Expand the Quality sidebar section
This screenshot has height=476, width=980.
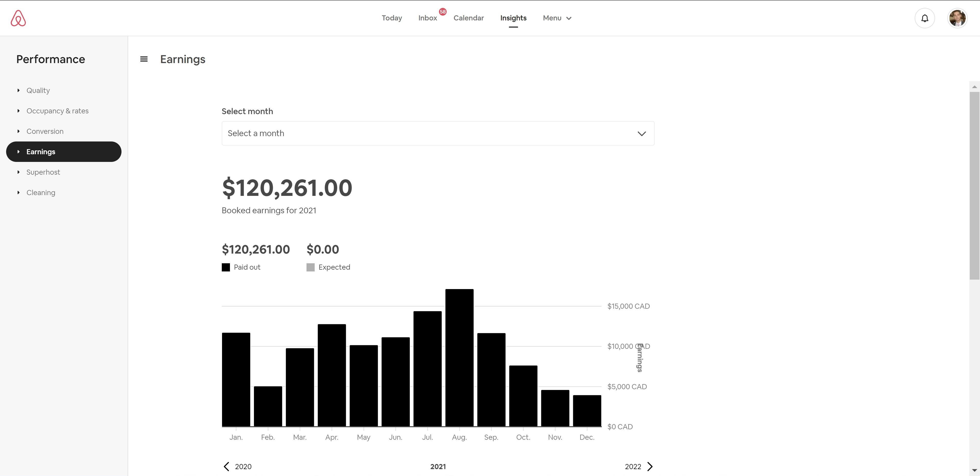pyautogui.click(x=38, y=90)
